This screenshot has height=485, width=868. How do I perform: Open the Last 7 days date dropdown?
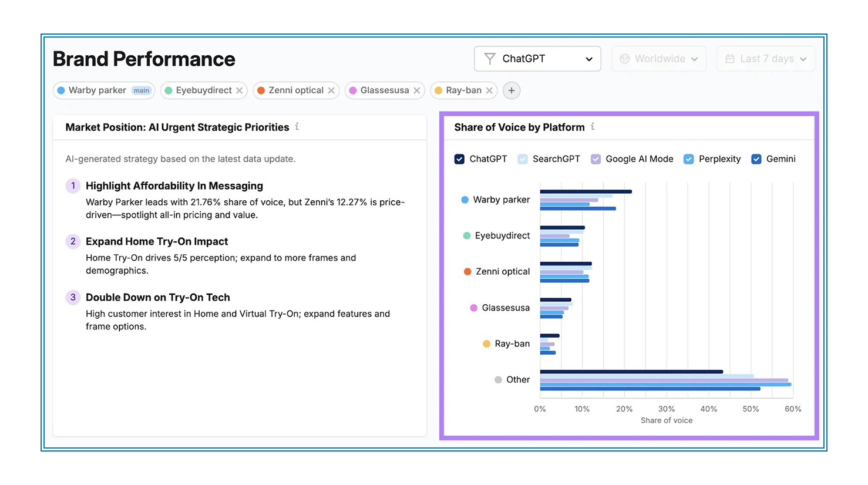765,59
